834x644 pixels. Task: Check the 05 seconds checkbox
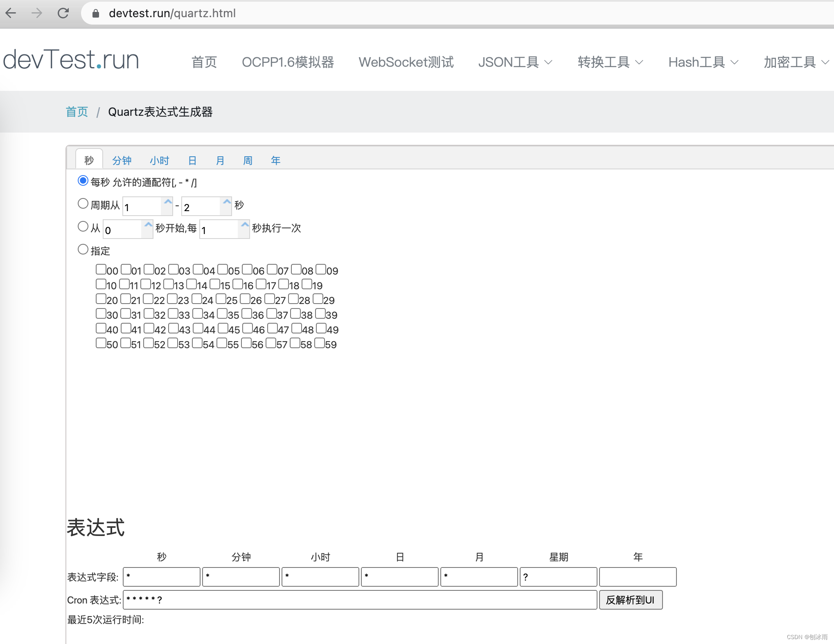click(x=223, y=269)
